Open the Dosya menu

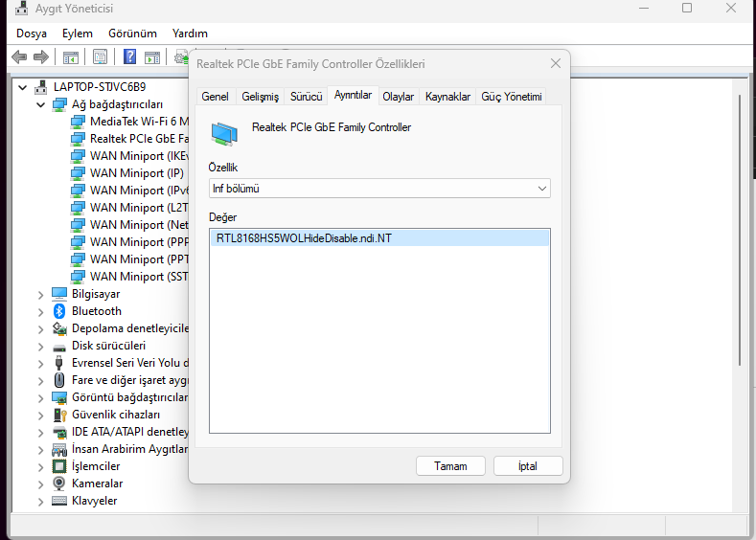[32, 34]
